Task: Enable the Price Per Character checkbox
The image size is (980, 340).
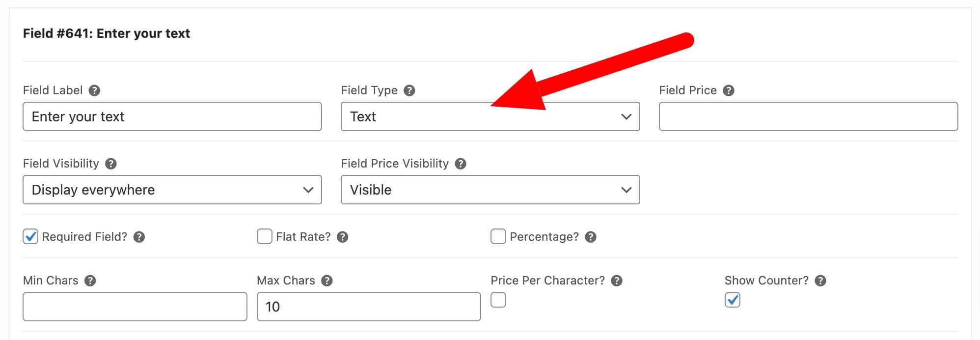Action: point(498,300)
